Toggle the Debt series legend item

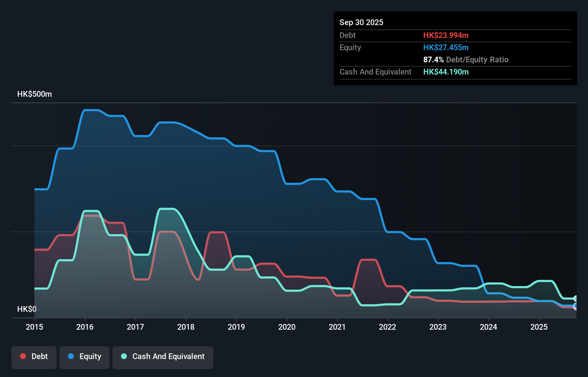34,357
